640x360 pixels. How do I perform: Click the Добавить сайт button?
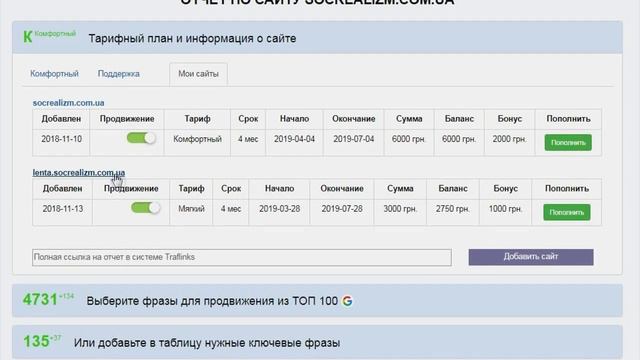pos(531,257)
